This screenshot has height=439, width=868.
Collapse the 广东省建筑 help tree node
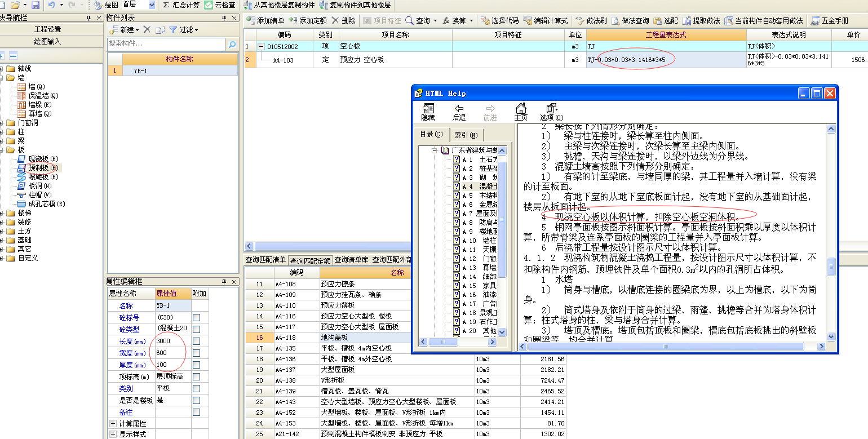(x=435, y=150)
